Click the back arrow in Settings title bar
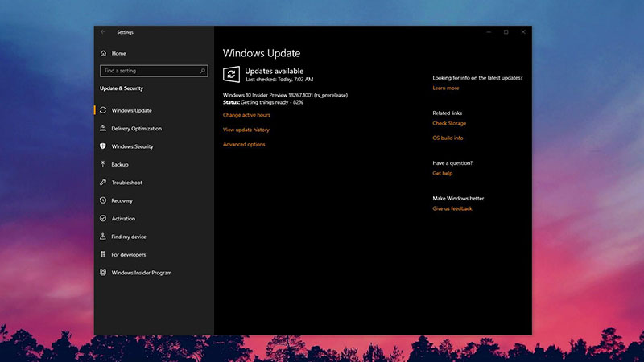The height and width of the screenshot is (362, 644). point(103,32)
